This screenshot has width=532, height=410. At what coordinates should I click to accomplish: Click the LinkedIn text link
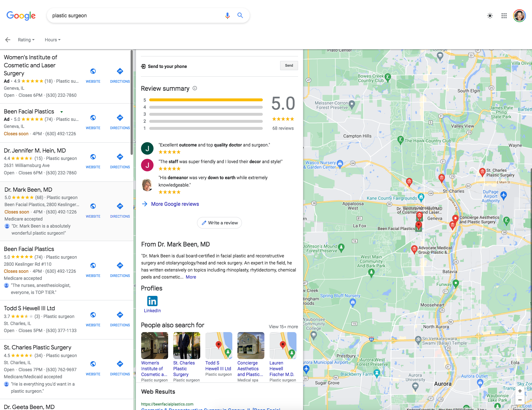pyautogui.click(x=152, y=311)
